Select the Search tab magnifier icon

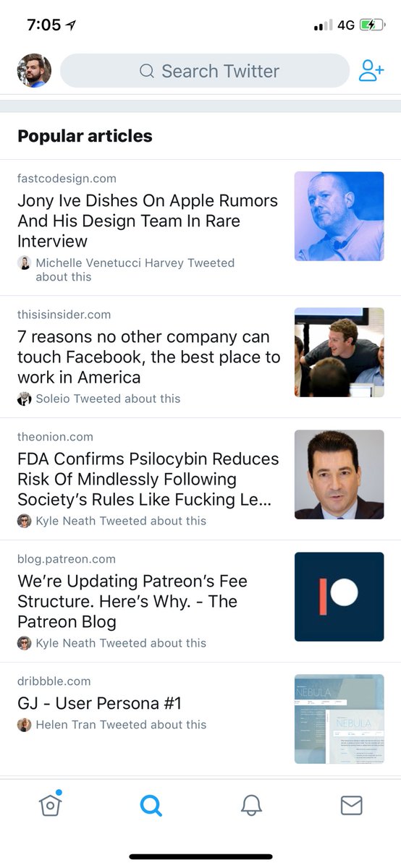coord(151,805)
